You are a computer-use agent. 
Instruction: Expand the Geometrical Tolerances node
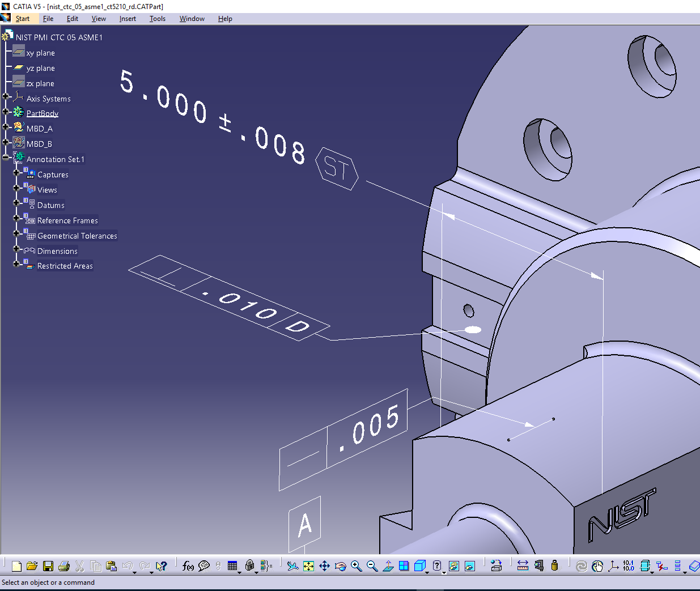16,233
